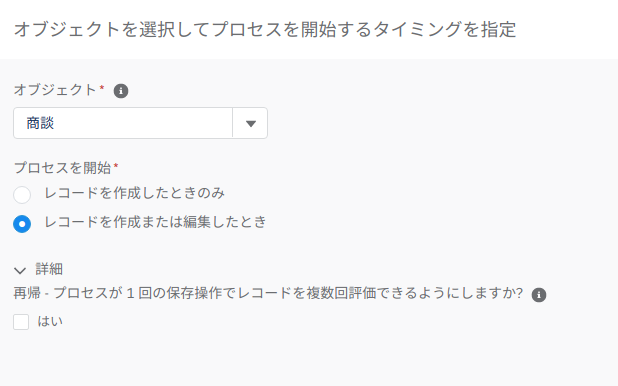This screenshot has width=618, height=386.
Task: Select レコードを作成したときのみ radio button
Action: pos(22,194)
